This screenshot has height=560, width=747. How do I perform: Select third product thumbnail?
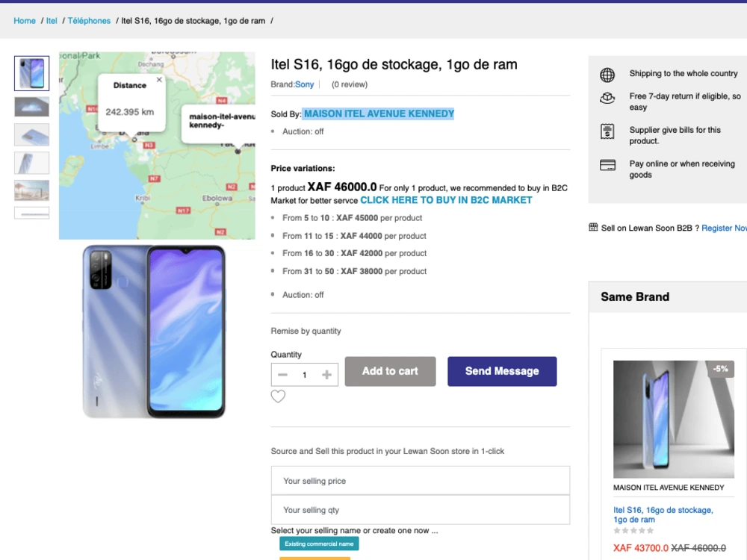point(31,134)
